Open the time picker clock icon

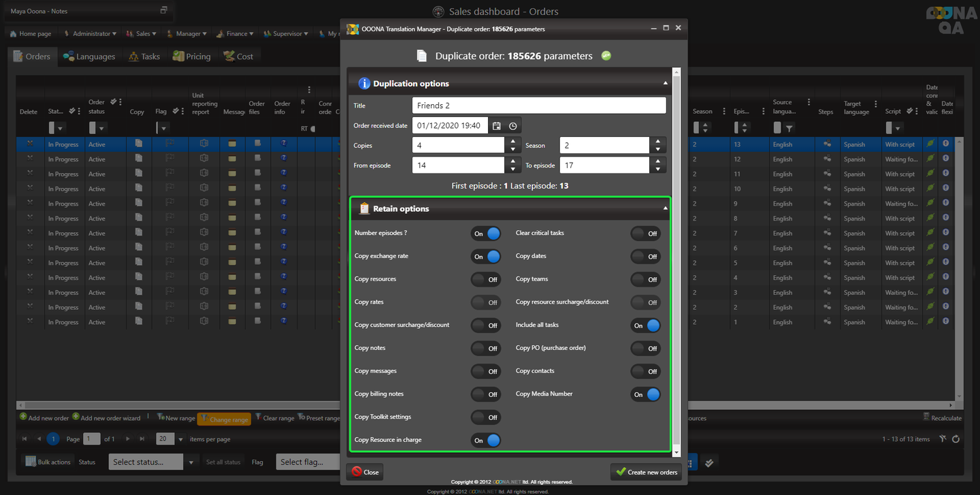click(513, 126)
